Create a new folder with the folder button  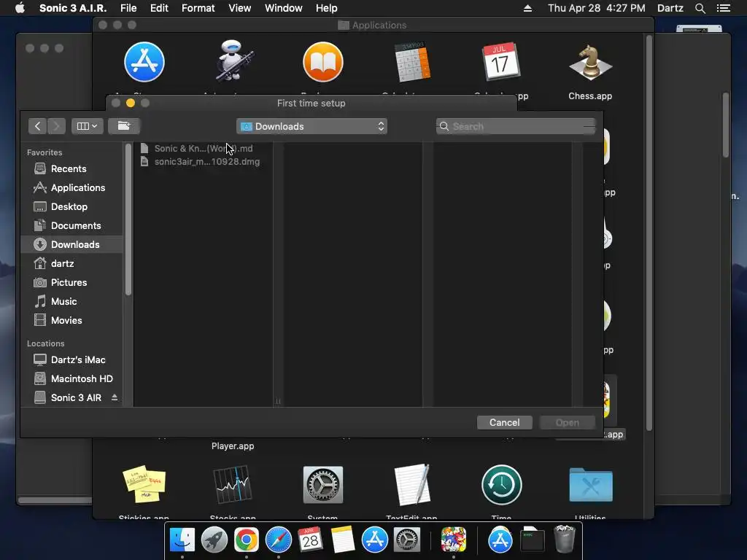click(124, 126)
